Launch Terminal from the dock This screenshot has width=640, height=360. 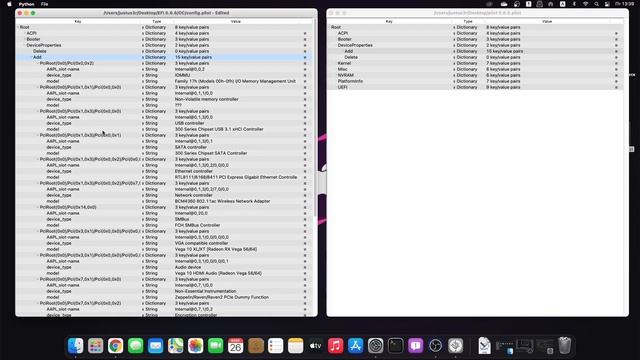tap(396, 346)
